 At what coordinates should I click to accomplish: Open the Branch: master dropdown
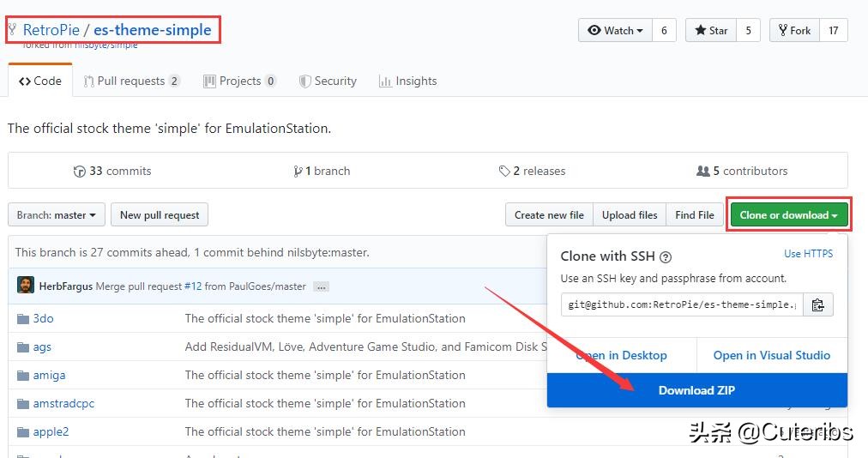[x=57, y=215]
